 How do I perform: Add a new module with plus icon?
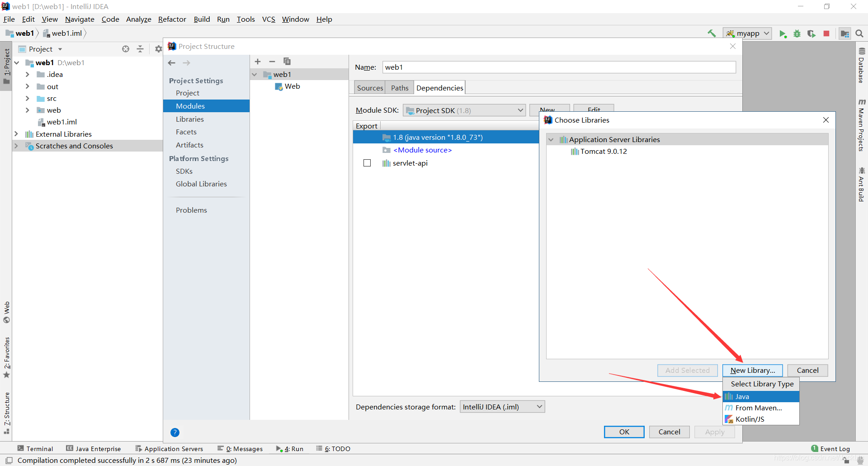point(258,62)
